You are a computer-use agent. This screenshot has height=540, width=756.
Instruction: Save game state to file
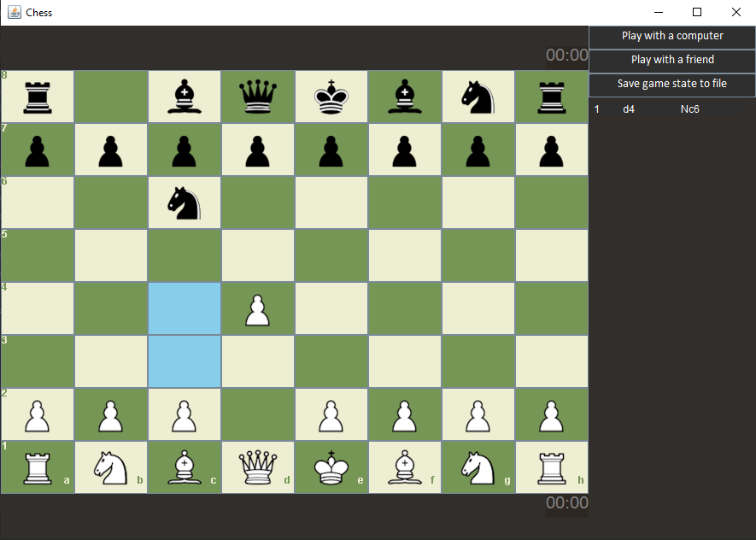671,85
